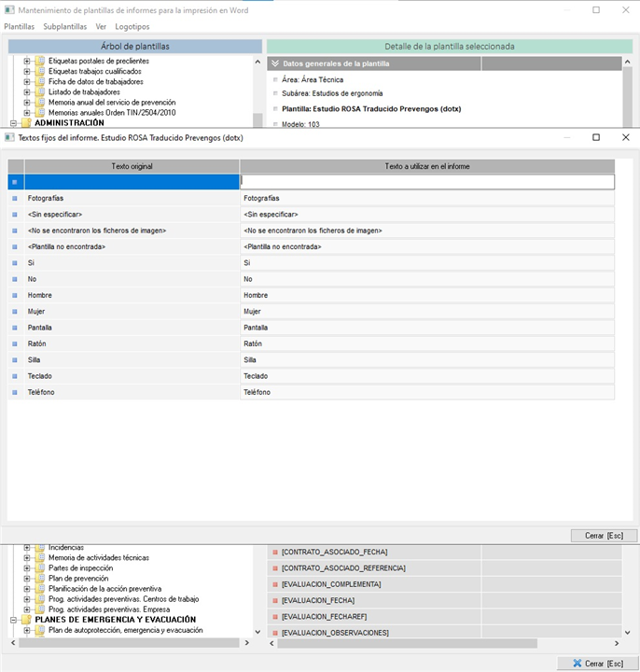Click folder icon of Listado de trabajadores
This screenshot has width=640, height=672.
coord(40,91)
